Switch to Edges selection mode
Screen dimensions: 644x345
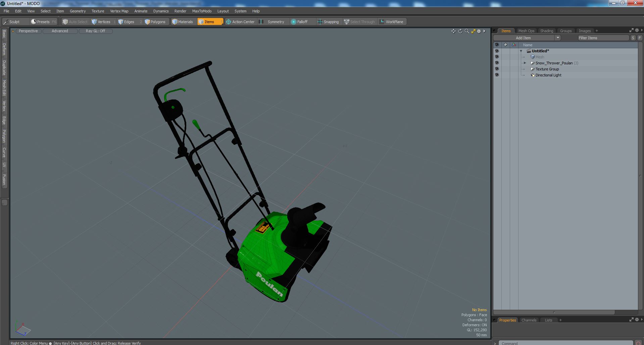(x=129, y=22)
